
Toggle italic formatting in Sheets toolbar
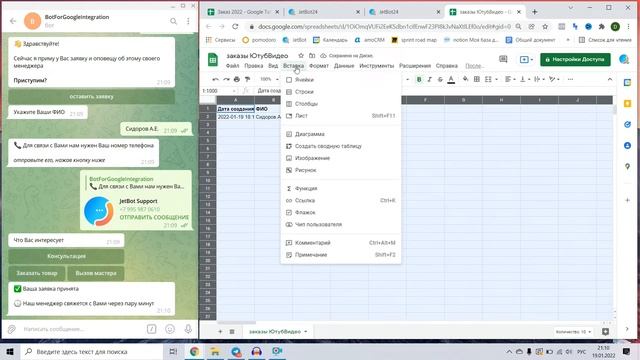429,79
